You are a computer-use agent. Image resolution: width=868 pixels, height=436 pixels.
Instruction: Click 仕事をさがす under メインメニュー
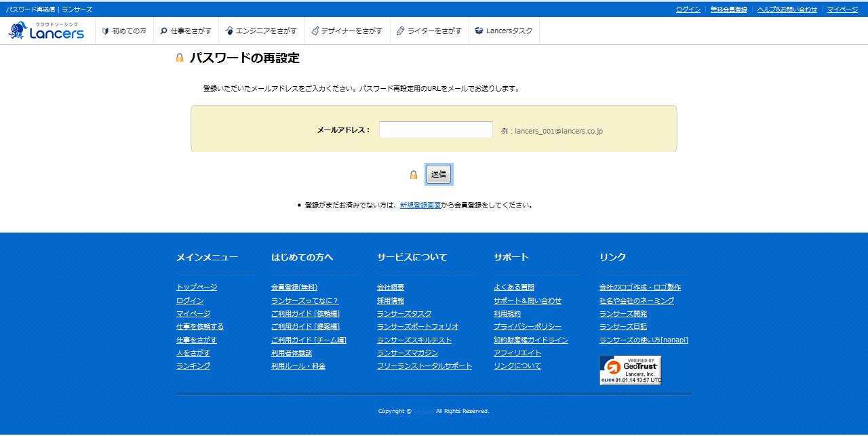[197, 340]
